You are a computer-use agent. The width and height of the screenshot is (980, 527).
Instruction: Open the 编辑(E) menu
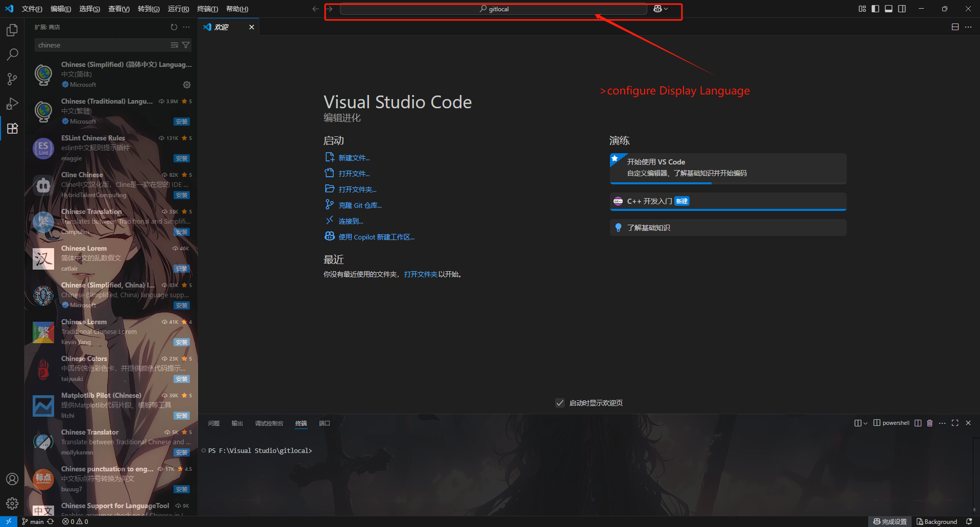(61, 9)
